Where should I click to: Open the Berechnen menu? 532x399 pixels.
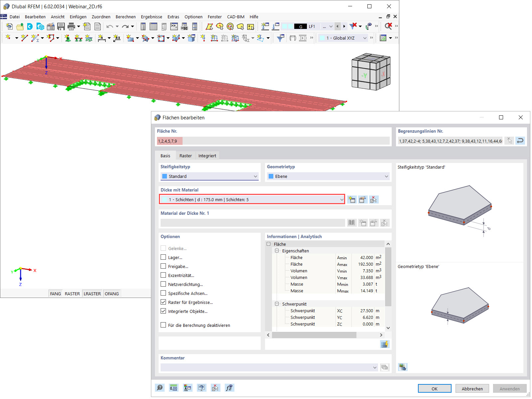point(126,17)
